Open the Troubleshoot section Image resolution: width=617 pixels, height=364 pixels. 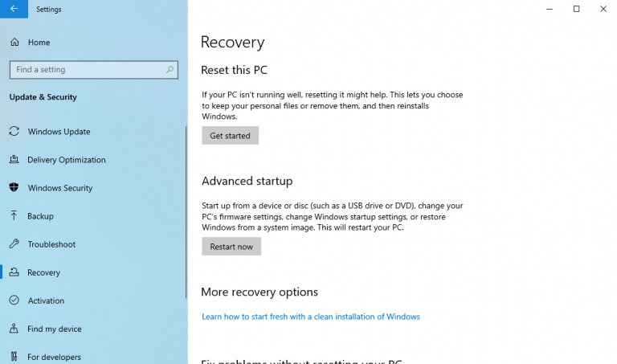coord(51,244)
